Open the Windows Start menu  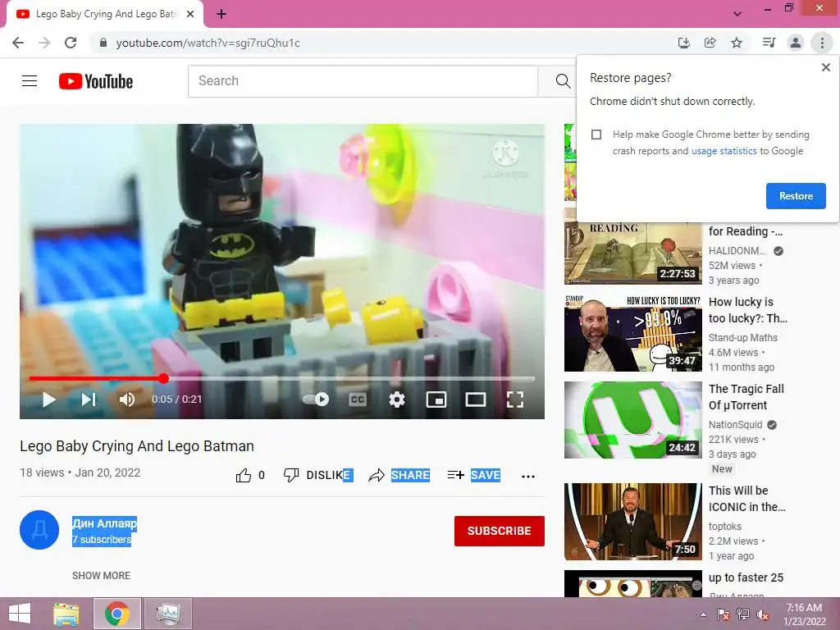20,614
